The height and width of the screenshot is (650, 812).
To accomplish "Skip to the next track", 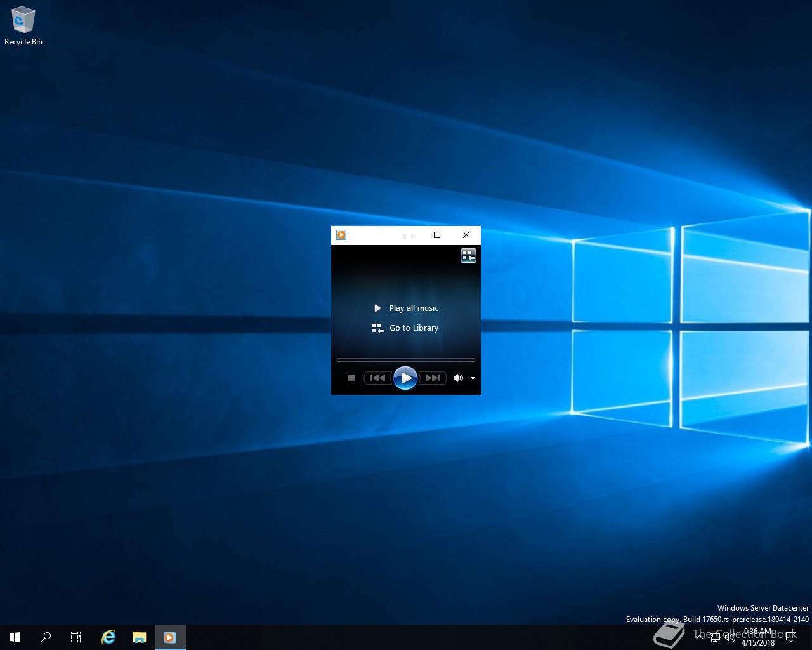I will click(x=433, y=378).
